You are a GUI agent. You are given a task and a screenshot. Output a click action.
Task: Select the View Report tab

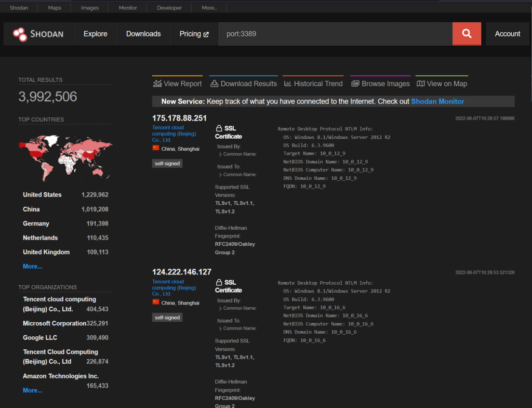[178, 83]
